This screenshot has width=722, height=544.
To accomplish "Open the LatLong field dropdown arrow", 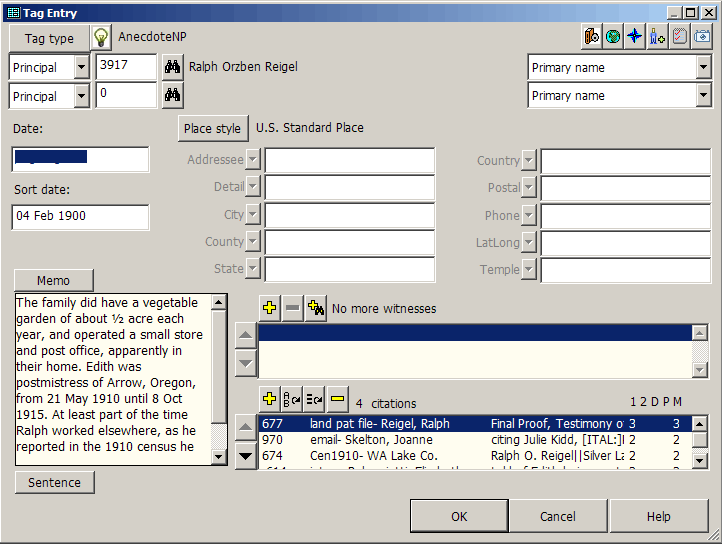I will (x=529, y=242).
